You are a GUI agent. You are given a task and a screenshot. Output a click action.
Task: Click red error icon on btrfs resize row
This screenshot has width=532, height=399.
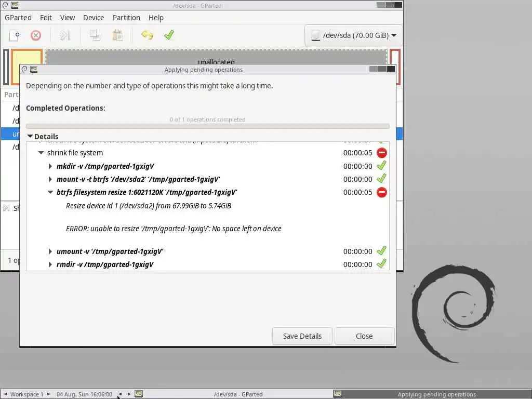point(382,192)
